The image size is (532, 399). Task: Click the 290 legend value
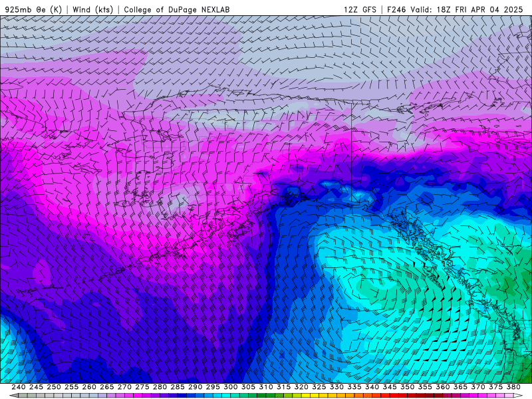(195, 387)
